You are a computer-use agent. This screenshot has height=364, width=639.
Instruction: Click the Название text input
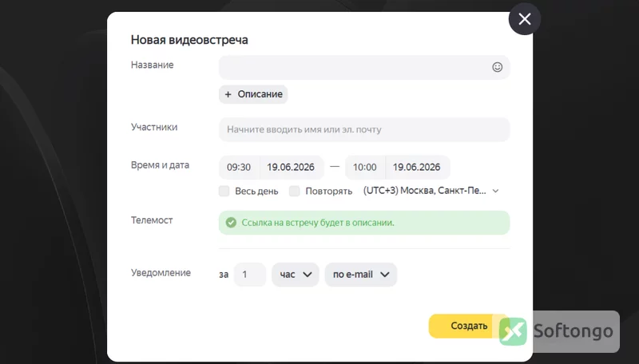[364, 67]
